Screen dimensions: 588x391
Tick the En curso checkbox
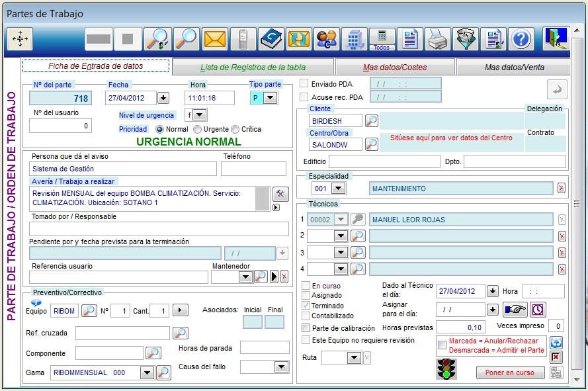coord(306,286)
